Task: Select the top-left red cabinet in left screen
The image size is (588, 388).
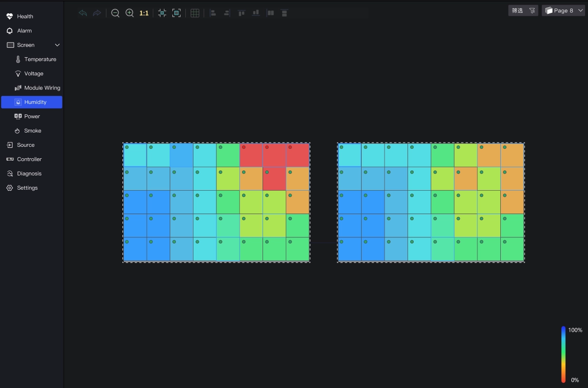Action: [x=251, y=155]
